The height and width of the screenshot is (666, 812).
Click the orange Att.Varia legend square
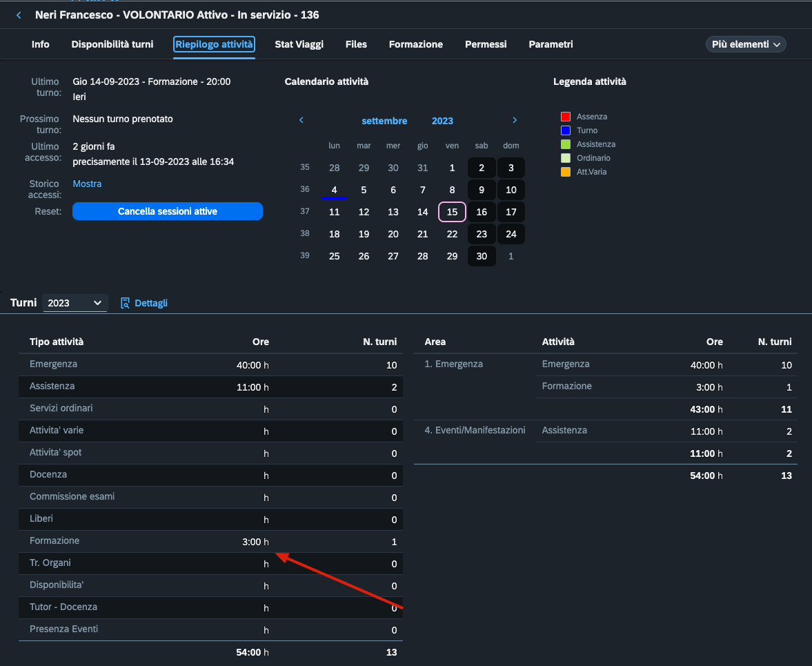point(566,172)
